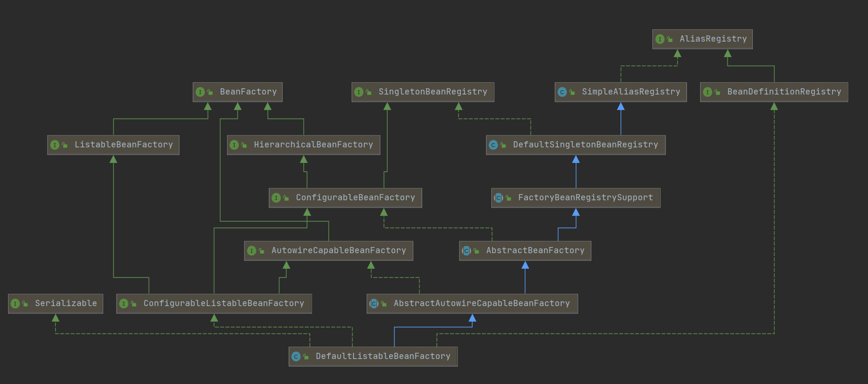Click the interface icon beside Serializable

pos(15,304)
